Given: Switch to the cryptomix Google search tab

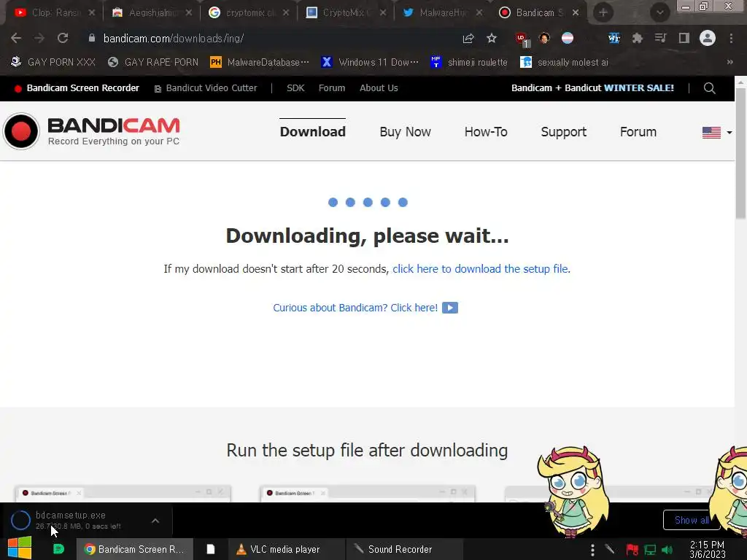Looking at the screenshot, I should (248, 13).
